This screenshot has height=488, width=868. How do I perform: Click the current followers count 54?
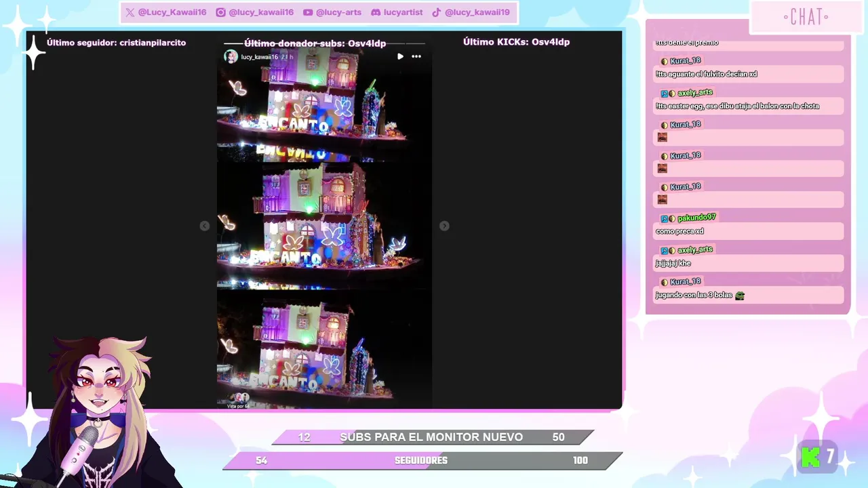261,460
